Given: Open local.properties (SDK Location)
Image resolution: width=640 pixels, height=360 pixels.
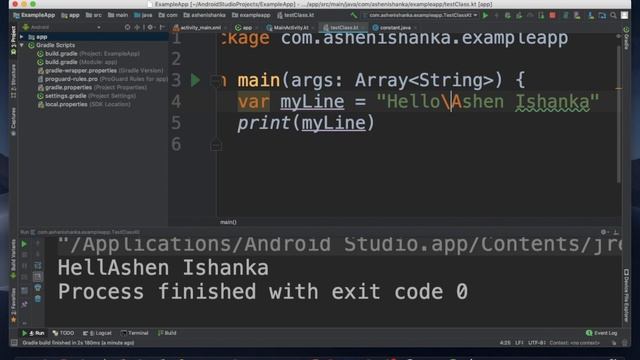Looking at the screenshot, I should [x=84, y=104].
